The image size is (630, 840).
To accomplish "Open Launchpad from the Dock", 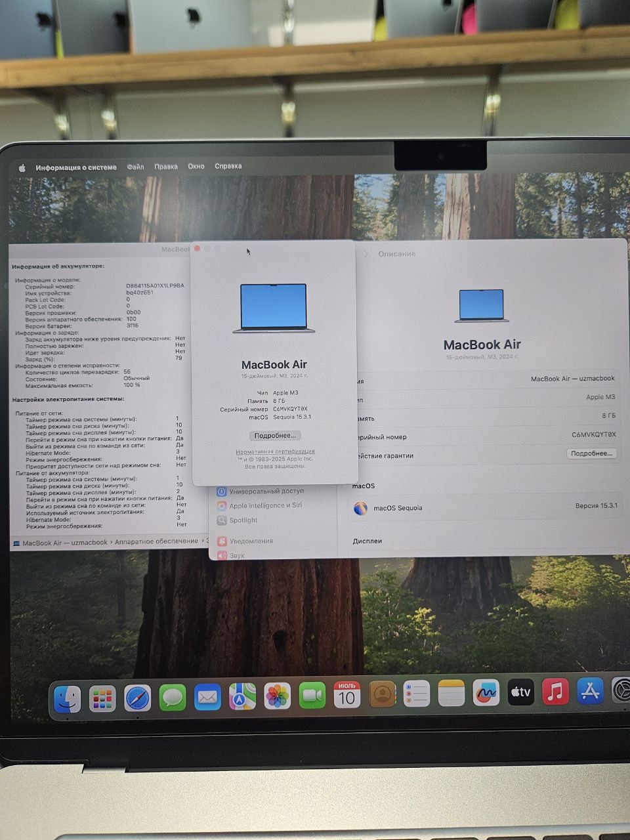I will tap(102, 699).
